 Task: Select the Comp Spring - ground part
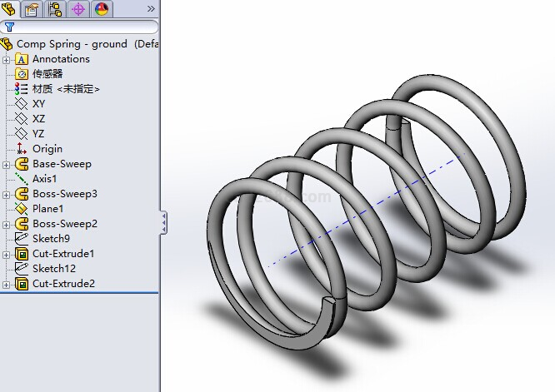[72, 44]
